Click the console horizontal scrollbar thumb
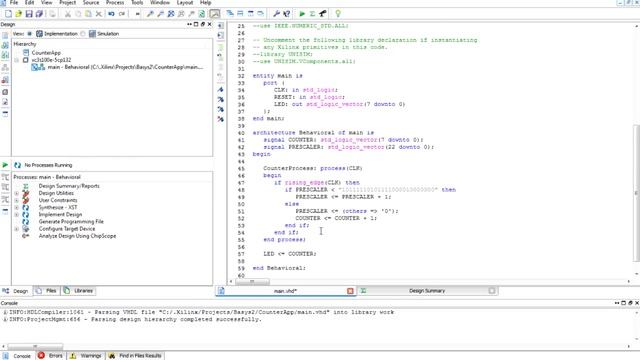 (35, 347)
